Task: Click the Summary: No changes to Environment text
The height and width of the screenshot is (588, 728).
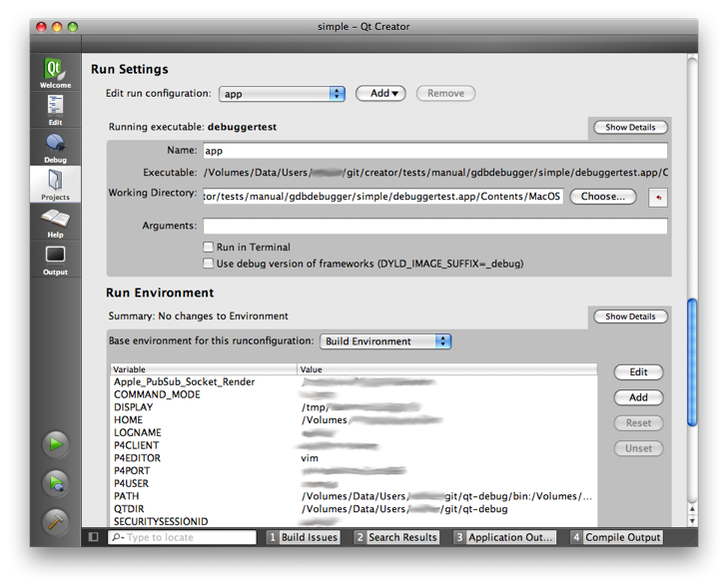Action: click(x=199, y=316)
